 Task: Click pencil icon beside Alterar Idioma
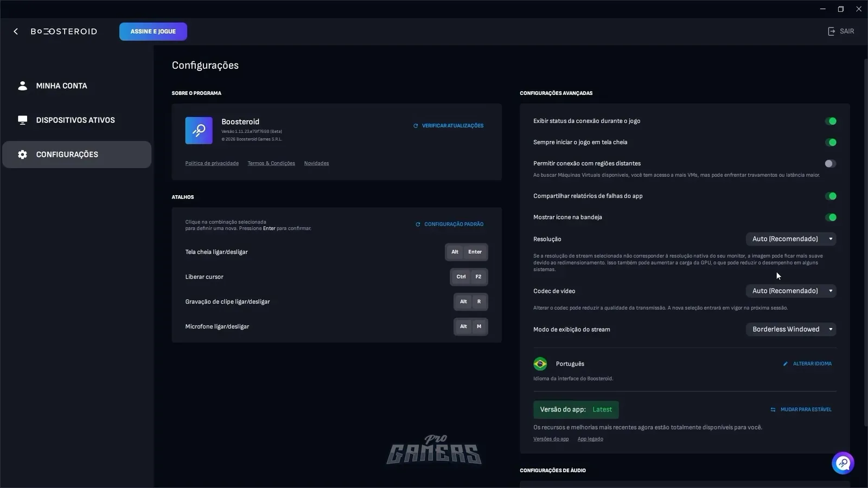(785, 364)
